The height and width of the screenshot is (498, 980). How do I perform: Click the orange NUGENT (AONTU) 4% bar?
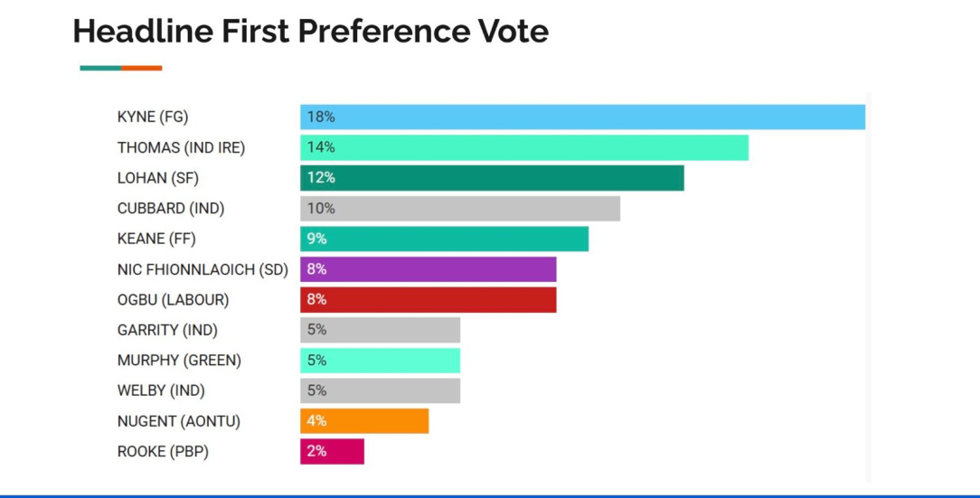(364, 421)
